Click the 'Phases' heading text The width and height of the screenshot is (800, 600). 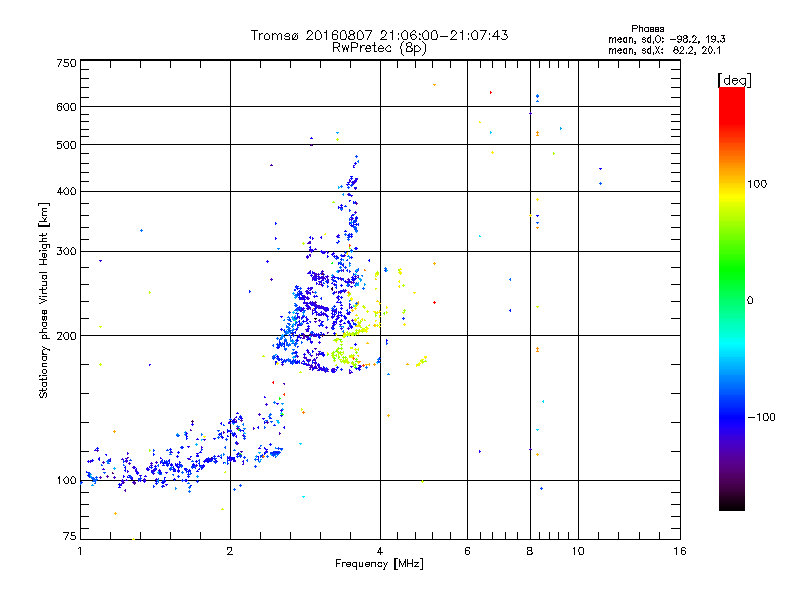[x=647, y=29]
